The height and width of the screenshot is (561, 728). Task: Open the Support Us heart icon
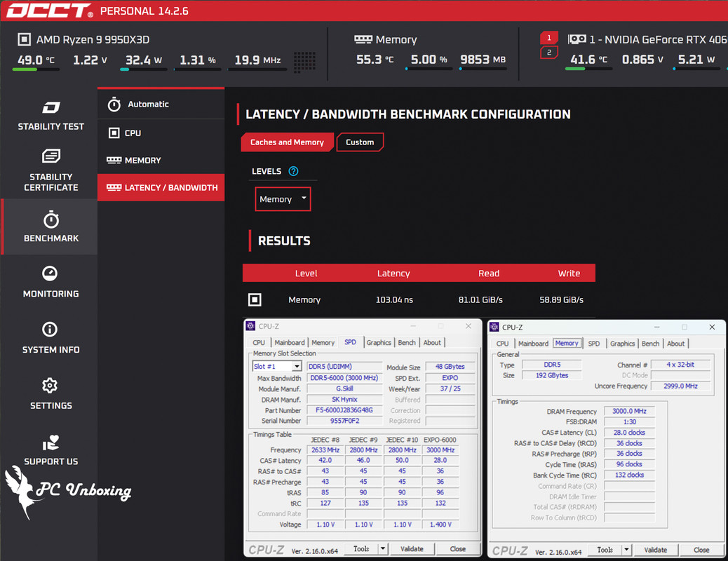tap(50, 442)
